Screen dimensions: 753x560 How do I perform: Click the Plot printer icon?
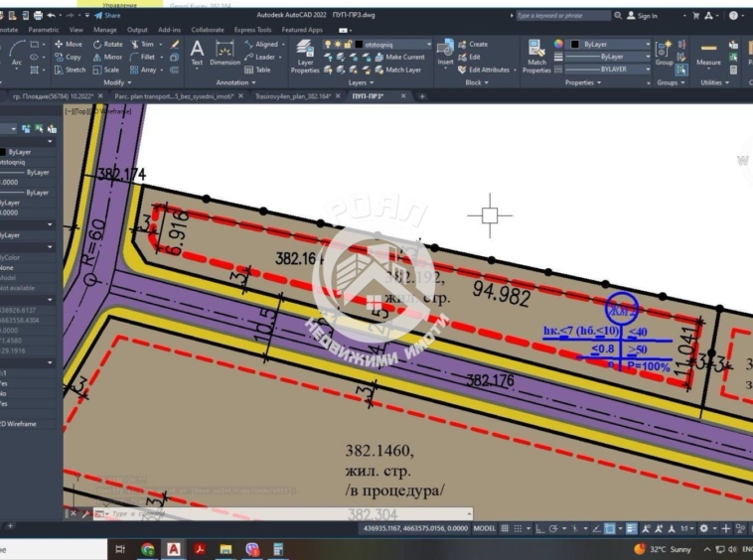click(38, 15)
